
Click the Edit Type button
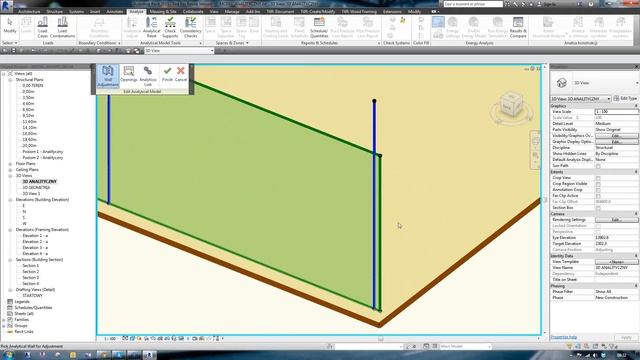(x=625, y=98)
